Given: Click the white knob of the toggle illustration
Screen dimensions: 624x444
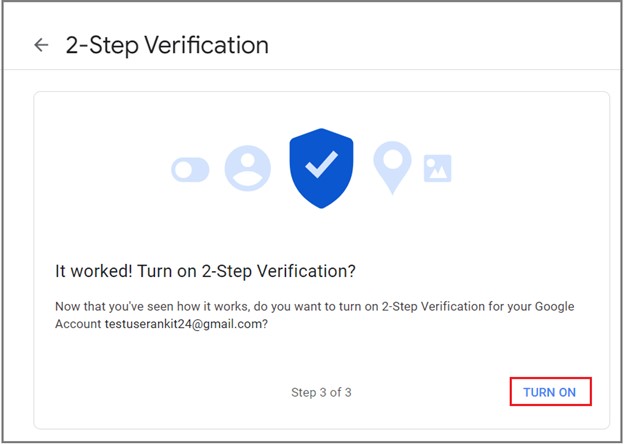Looking at the screenshot, I should [x=184, y=170].
